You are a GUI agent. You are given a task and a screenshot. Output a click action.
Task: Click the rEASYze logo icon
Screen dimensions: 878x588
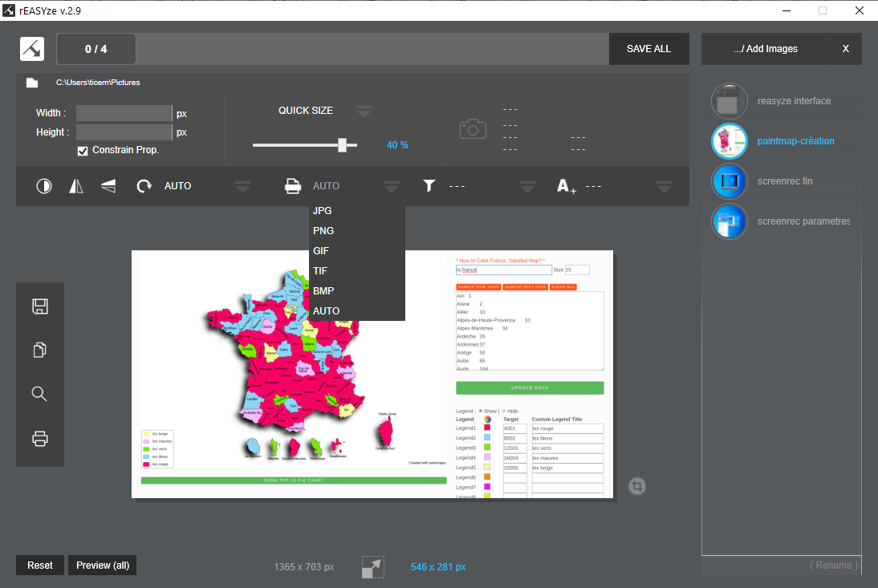tap(32, 49)
